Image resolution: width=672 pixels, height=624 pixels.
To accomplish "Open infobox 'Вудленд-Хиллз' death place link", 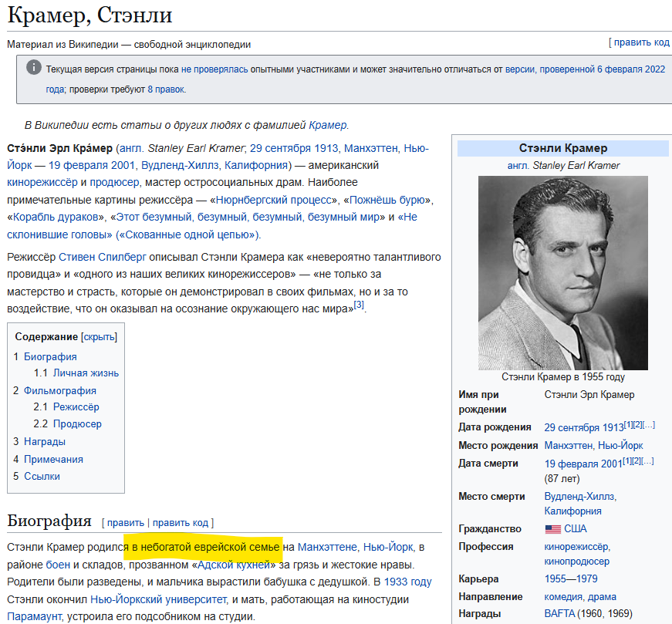I will pos(579,497).
